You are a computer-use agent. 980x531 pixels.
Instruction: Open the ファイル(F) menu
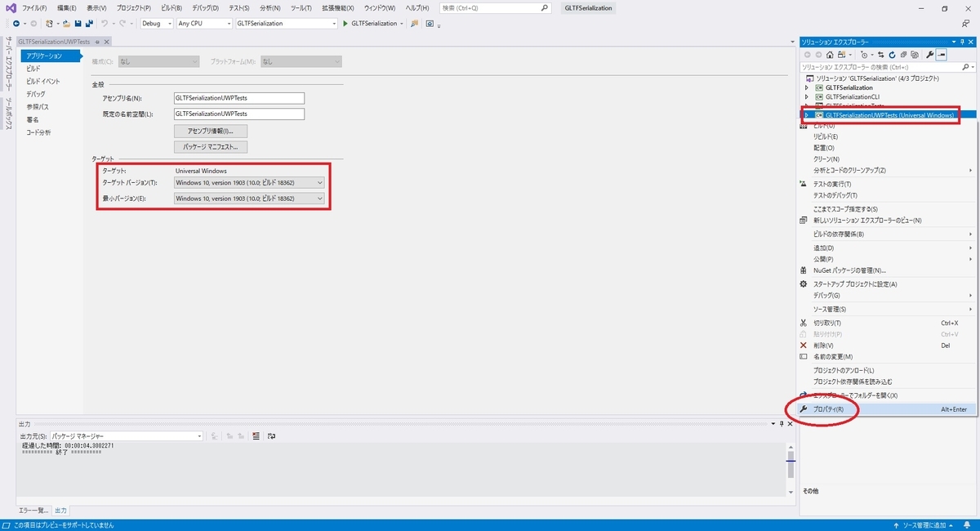[x=34, y=8]
